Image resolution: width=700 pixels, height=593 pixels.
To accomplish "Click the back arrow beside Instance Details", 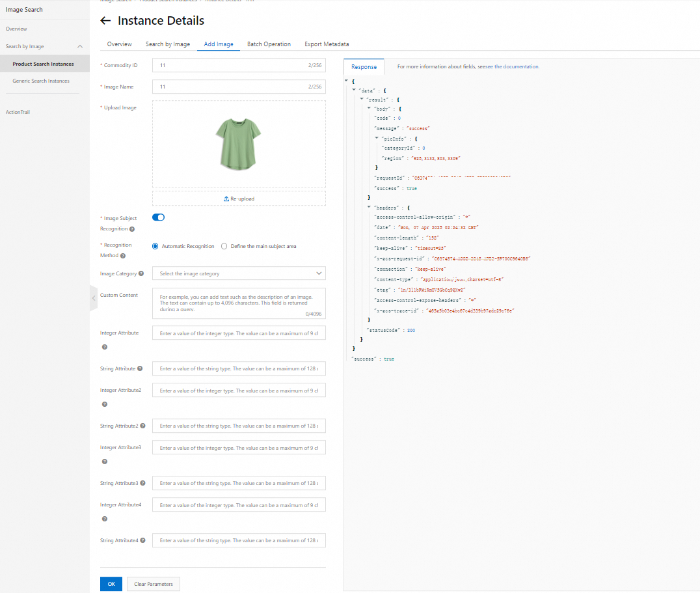I will pos(105,21).
